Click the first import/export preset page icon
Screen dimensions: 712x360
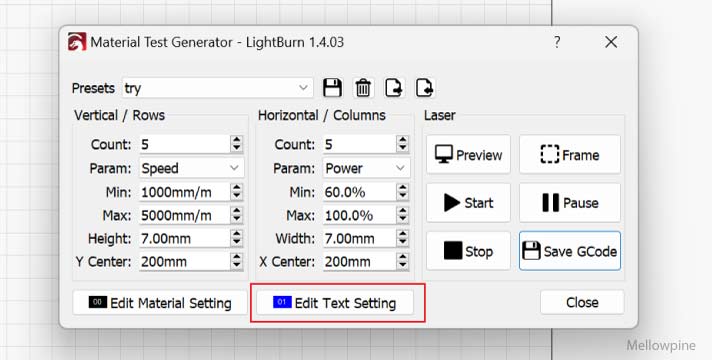coord(393,88)
